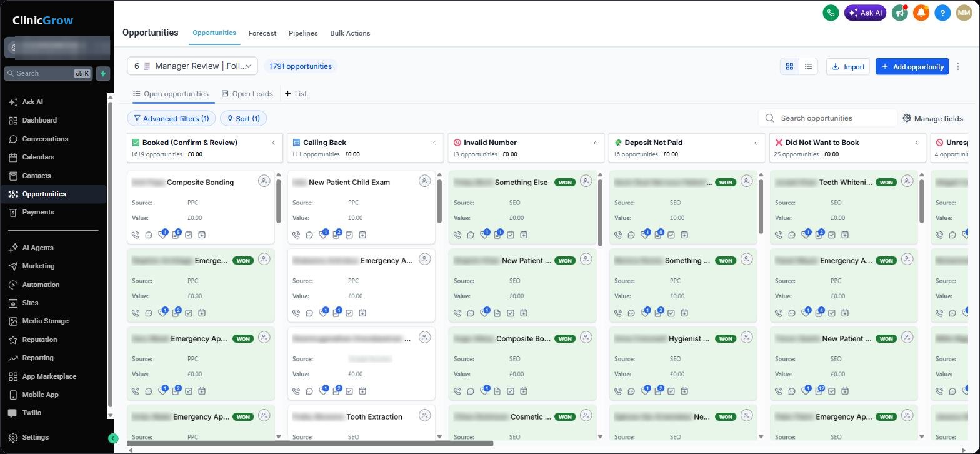Viewport: 980px width, 454px height.
Task: Select the Open Leads view tab
Action: click(247, 94)
